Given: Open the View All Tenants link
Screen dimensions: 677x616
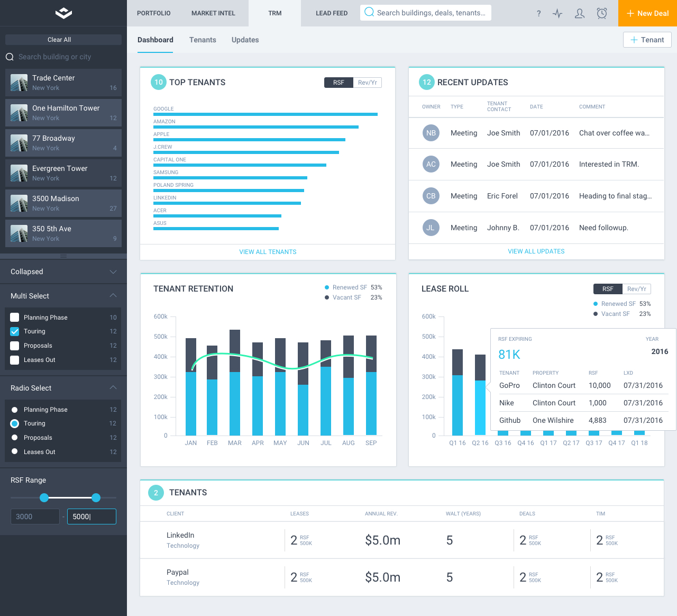Looking at the screenshot, I should click(x=268, y=252).
